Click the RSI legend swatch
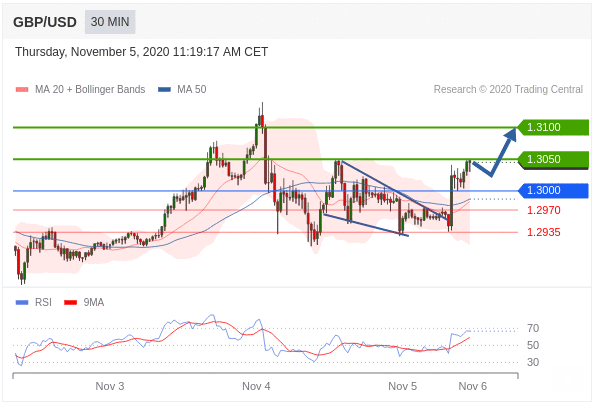 pos(22,303)
